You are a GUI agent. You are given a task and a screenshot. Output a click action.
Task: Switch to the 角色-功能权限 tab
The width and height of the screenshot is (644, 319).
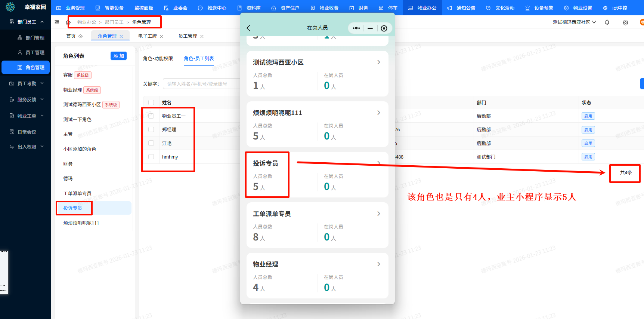[158, 59]
